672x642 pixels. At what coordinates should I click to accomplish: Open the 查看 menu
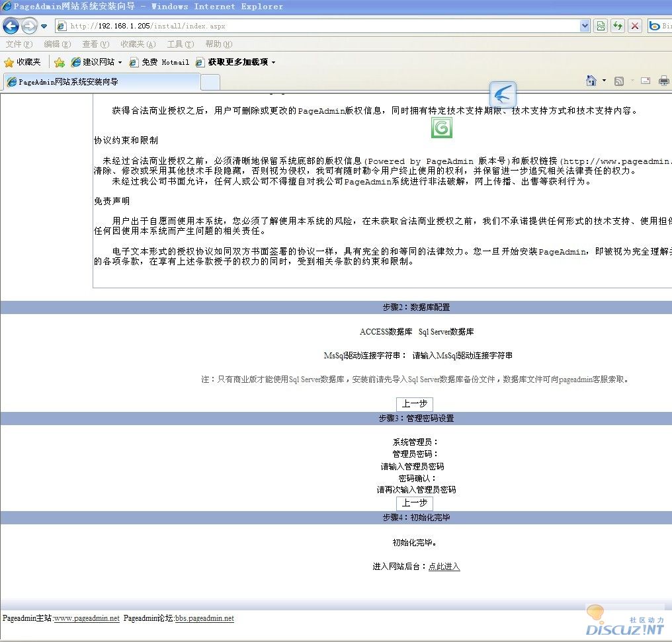tap(95, 44)
